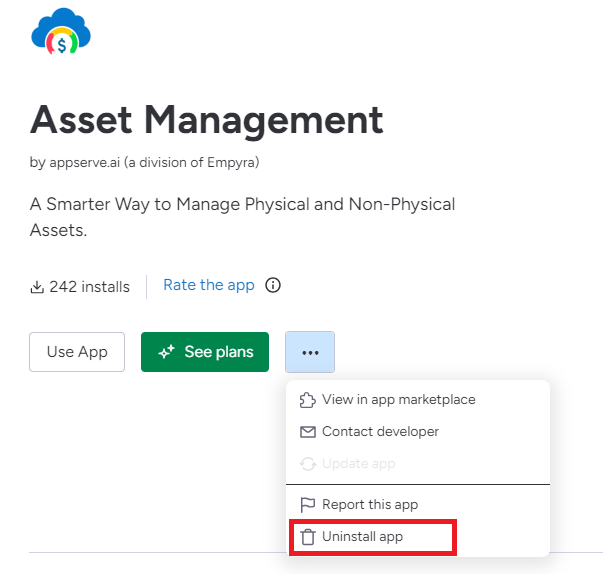Click the sparkle icon on See plans
This screenshot has height=574, width=603.
click(x=167, y=352)
